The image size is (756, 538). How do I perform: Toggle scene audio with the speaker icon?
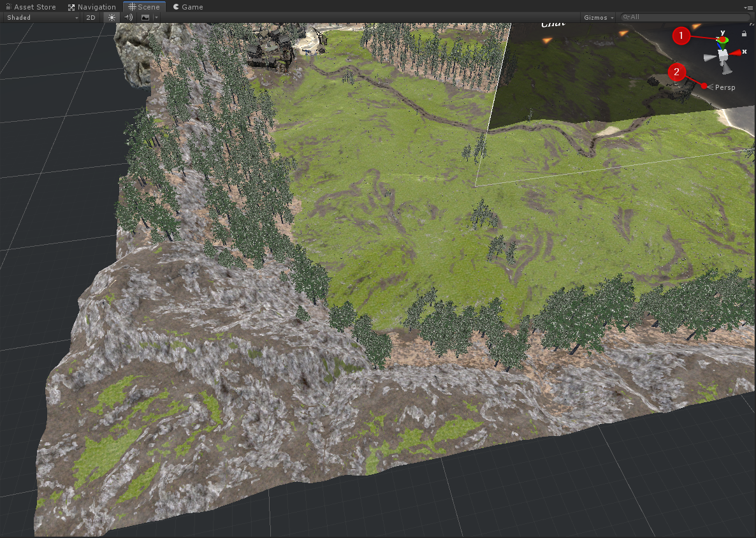128,17
